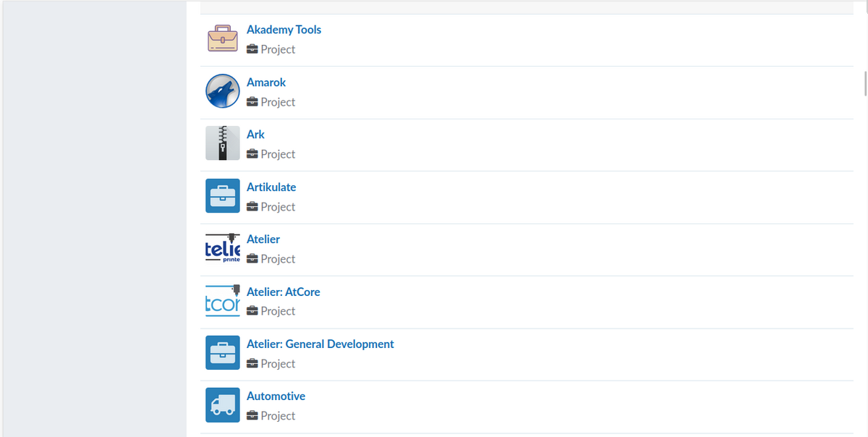868x437 pixels.
Task: Click the Atelier printer logo thumbnail
Action: [222, 248]
